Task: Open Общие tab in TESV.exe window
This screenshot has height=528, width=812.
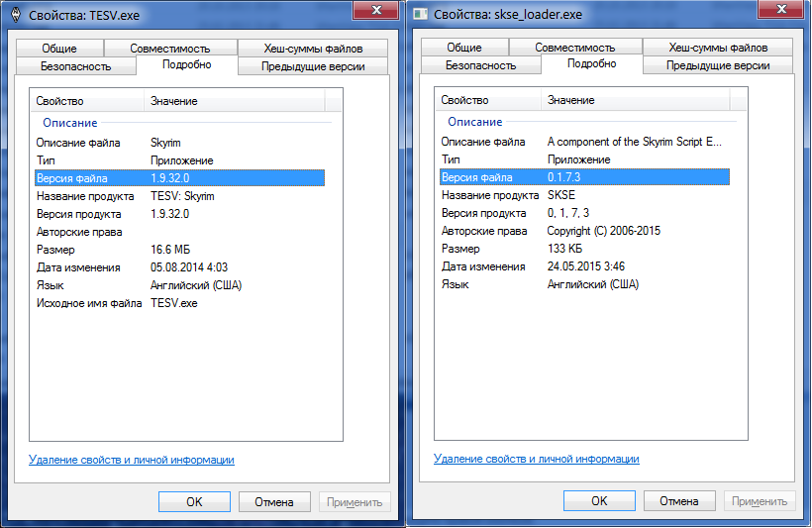Action: pyautogui.click(x=59, y=49)
